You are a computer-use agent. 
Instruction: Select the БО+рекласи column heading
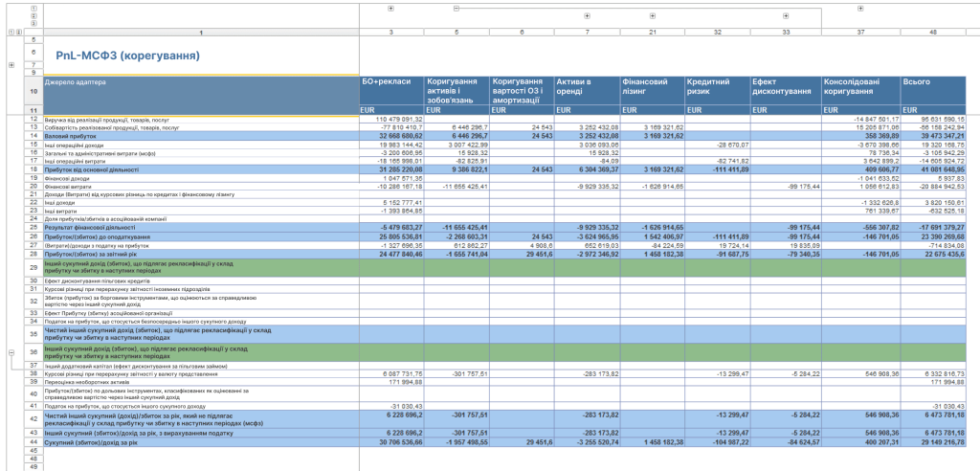[x=391, y=91]
